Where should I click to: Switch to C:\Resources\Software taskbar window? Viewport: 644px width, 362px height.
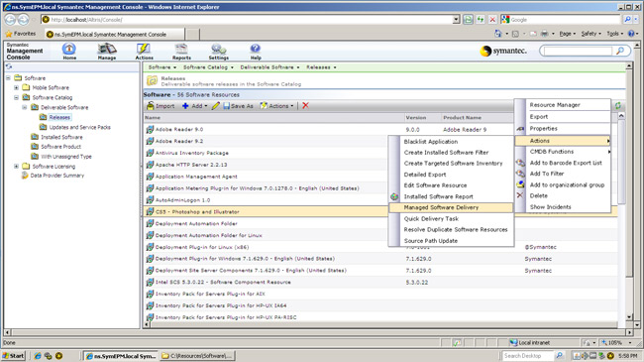pos(197,356)
